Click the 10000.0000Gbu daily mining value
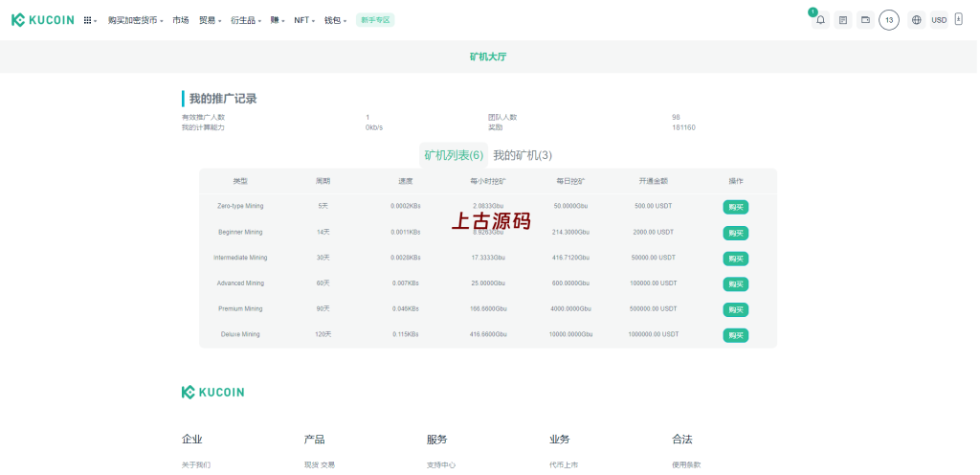980x475 pixels. [570, 334]
